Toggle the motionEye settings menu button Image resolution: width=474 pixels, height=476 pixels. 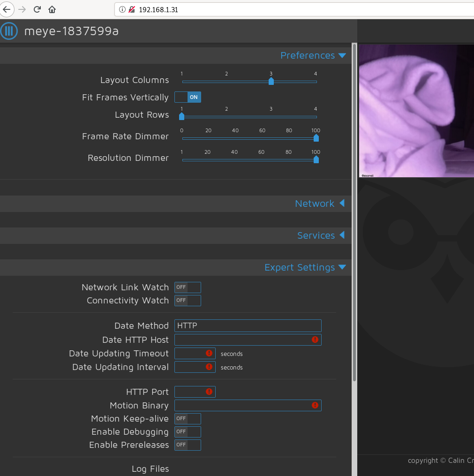coord(9,31)
